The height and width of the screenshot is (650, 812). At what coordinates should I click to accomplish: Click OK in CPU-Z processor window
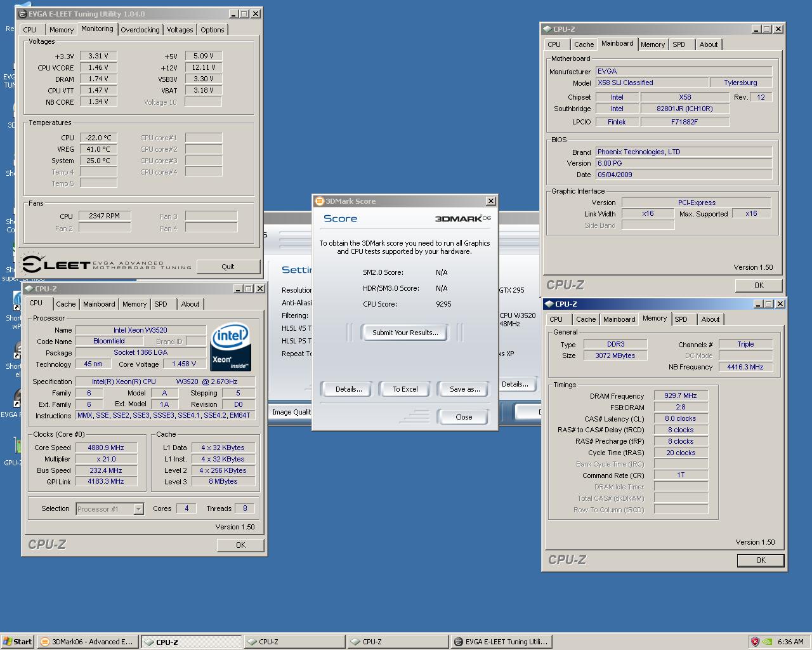click(240, 545)
